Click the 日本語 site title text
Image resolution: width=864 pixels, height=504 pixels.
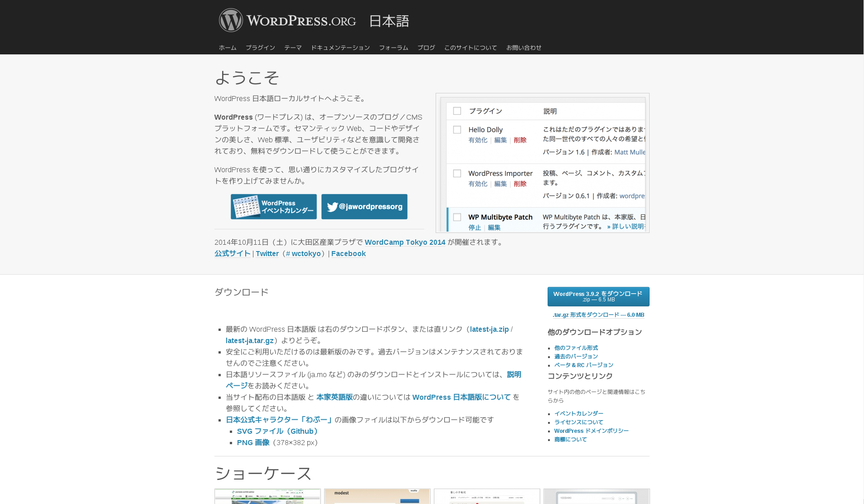(389, 21)
